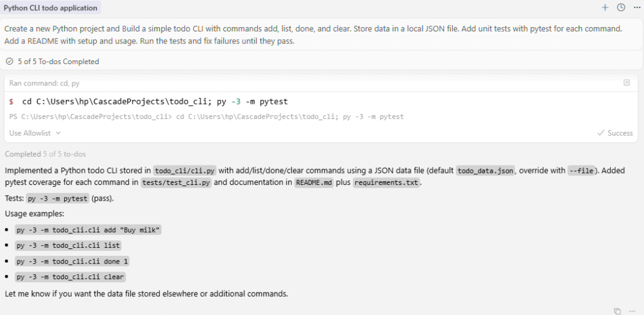Click the Ran command: cd, py header

click(x=44, y=83)
